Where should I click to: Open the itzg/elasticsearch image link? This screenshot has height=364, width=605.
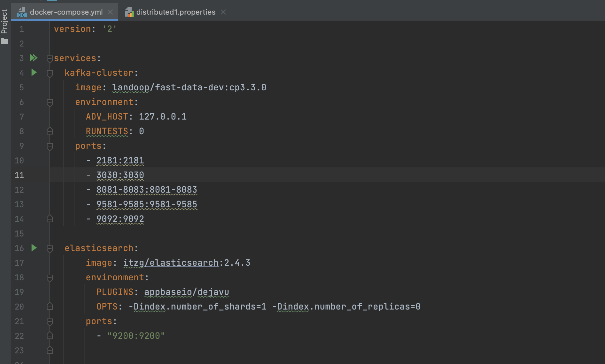[x=172, y=263]
